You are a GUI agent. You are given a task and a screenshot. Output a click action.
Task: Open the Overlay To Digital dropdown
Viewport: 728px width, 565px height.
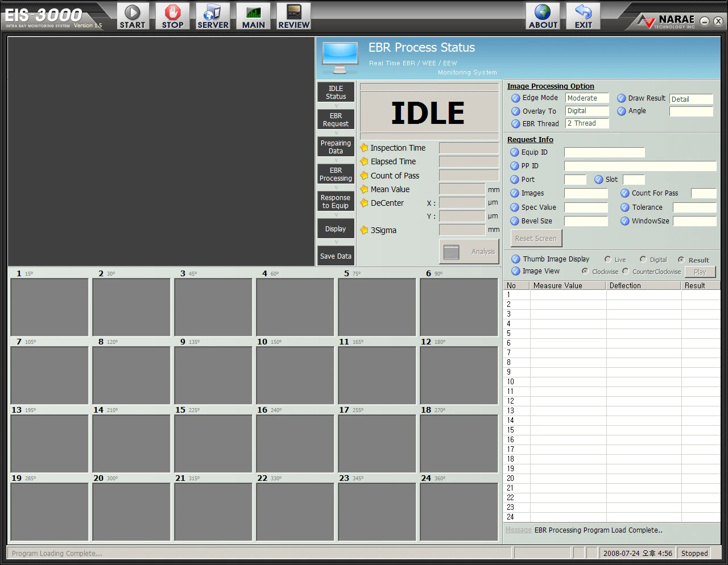coord(587,111)
